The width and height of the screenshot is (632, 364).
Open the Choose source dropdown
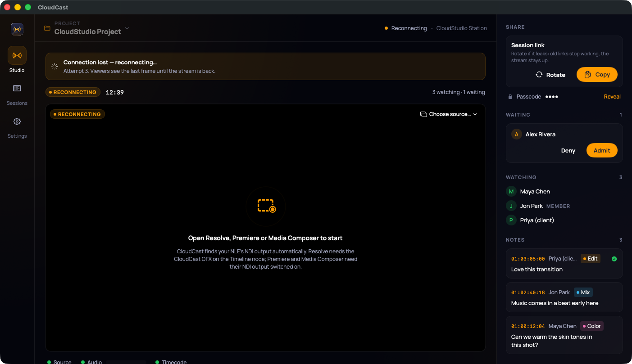tap(449, 114)
